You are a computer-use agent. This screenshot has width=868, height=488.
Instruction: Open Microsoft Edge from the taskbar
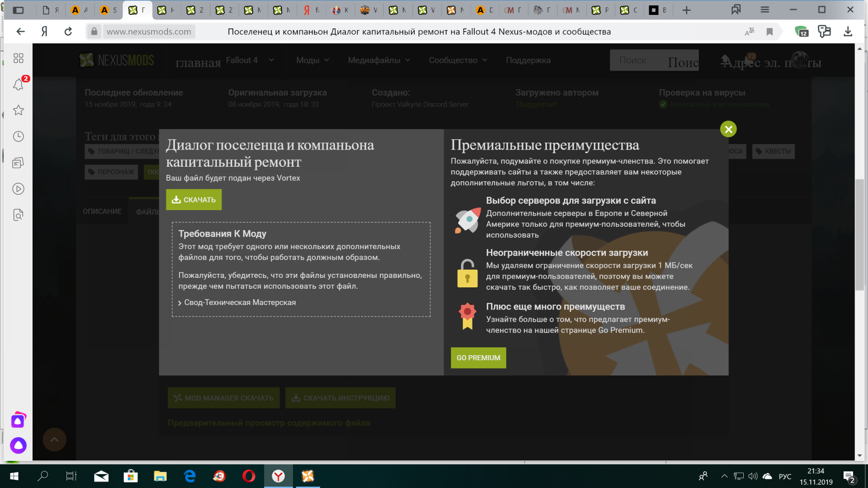pos(190,476)
